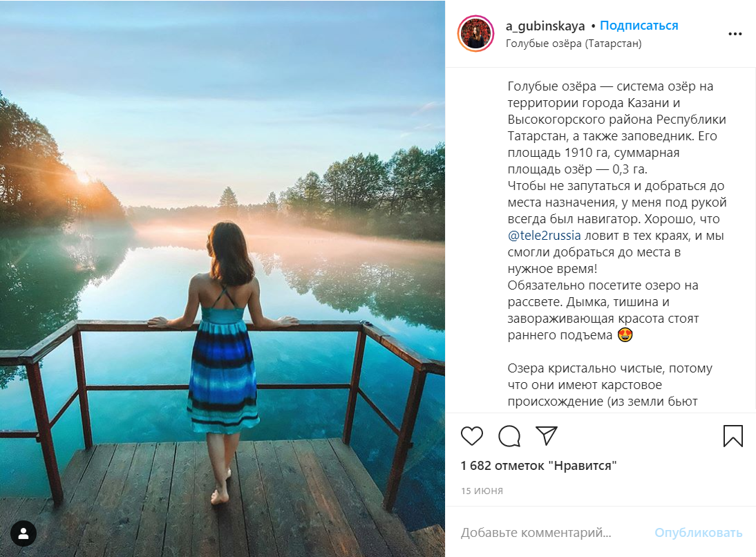Image resolution: width=756 pixels, height=557 pixels.
Task: Share the post with the paper plane icon
Action: pyautogui.click(x=547, y=436)
